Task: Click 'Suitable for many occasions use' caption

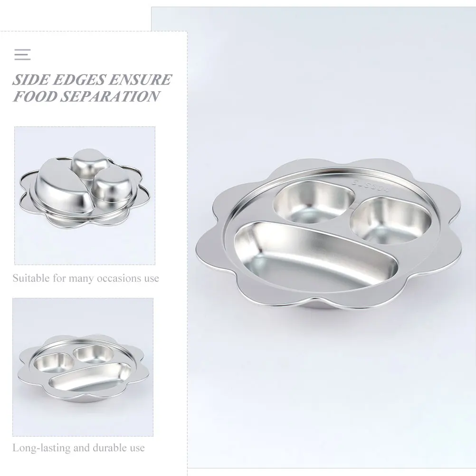Action: click(86, 278)
